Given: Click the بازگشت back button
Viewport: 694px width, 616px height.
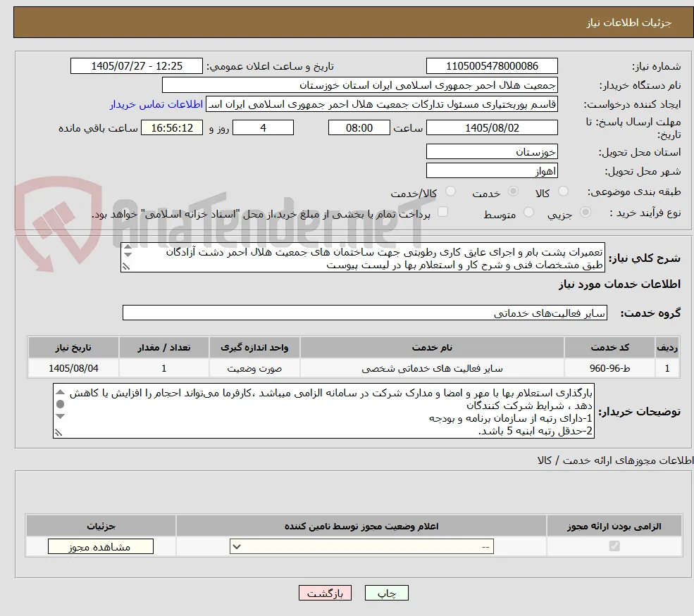Looking at the screenshot, I should 325,593.
